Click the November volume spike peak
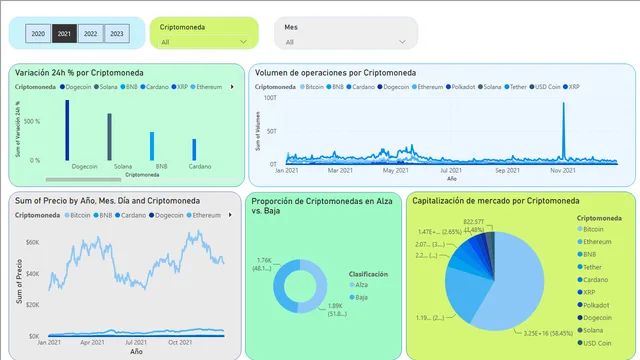Screen dimensions: 640x360 [564, 104]
